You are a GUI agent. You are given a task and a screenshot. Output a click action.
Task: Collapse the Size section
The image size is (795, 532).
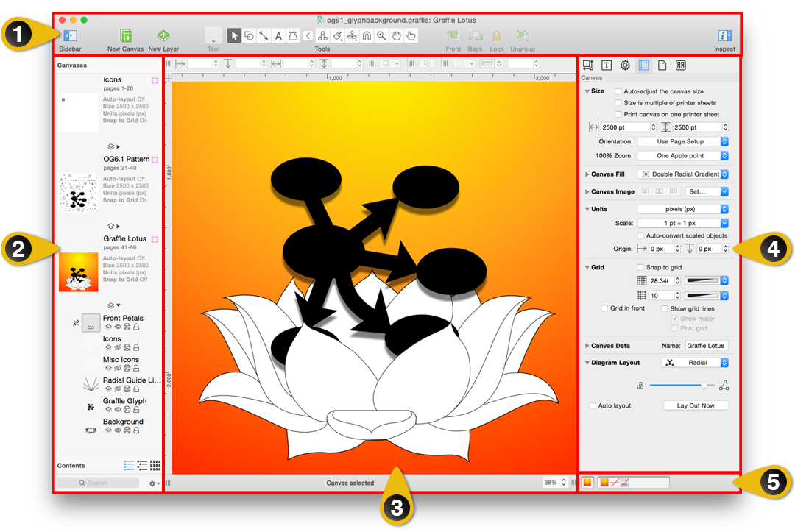pos(587,91)
